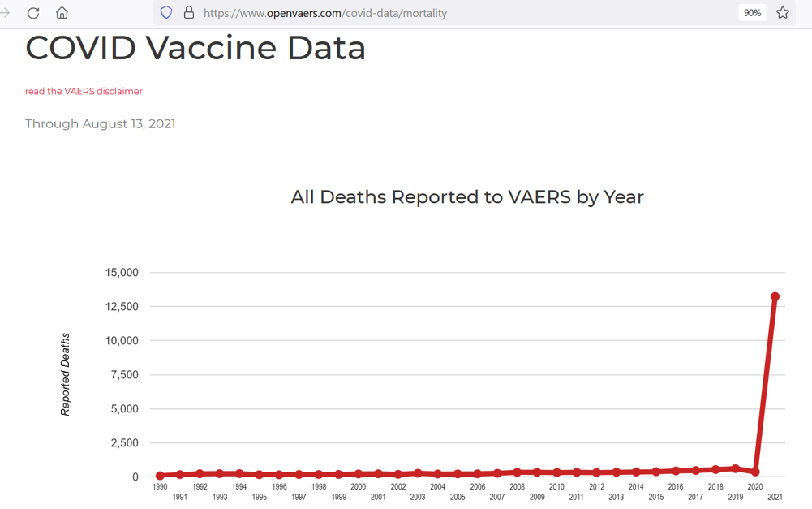Show site security info via the padlock

pyautogui.click(x=189, y=13)
